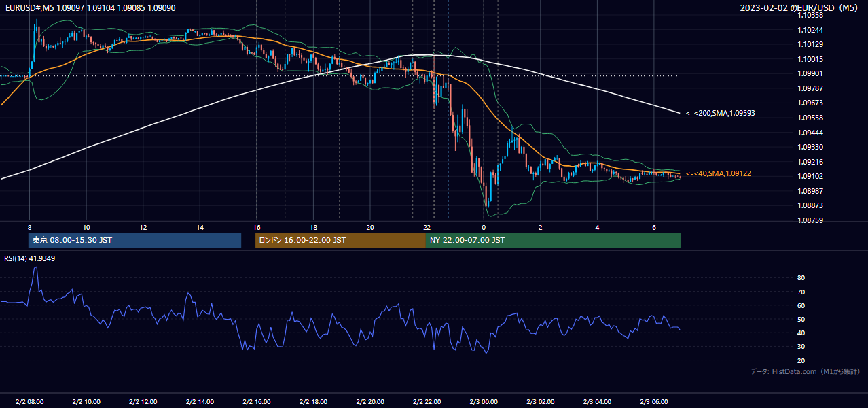Screen dimensions: 868x408
Task: Click the price axis value 1.09444
Action: [x=810, y=133]
